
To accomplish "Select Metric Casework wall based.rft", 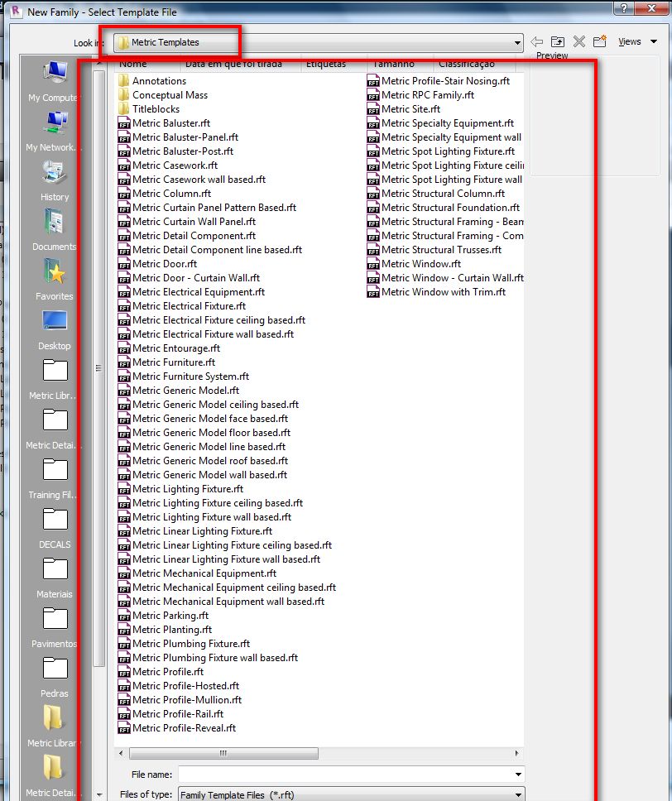I will pyautogui.click(x=192, y=180).
